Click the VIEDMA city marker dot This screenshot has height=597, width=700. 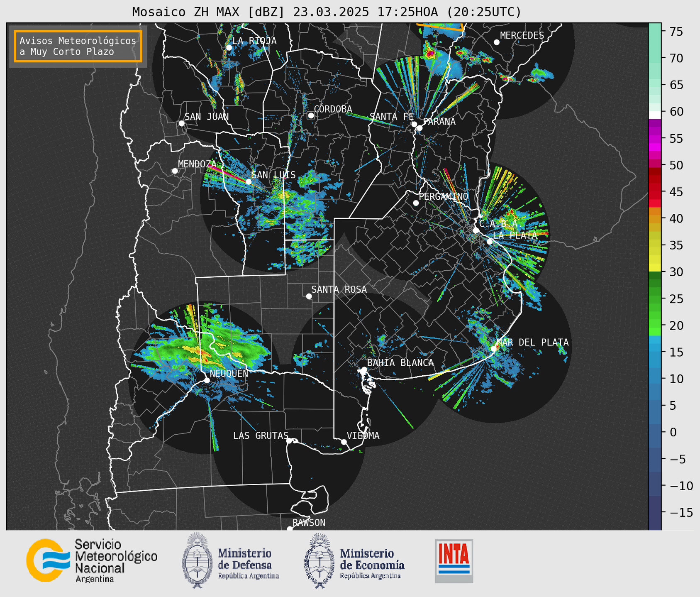coord(344,442)
